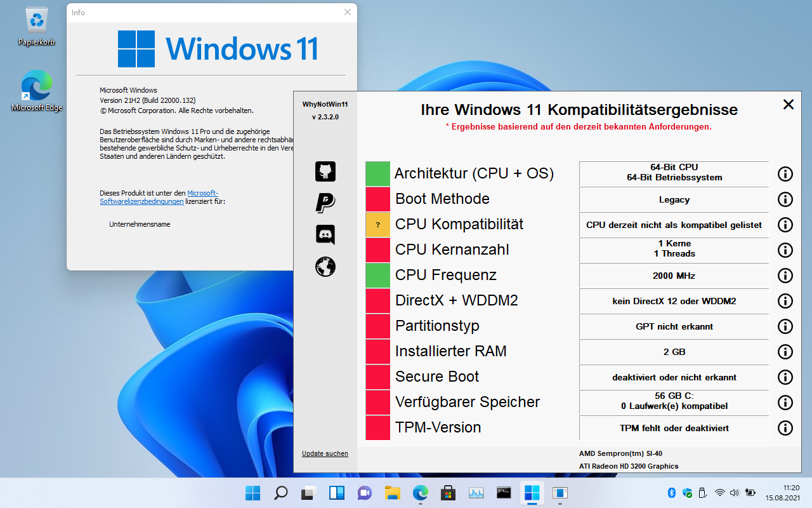812x508 pixels.
Task: Show info for Boot Methode row
Action: coord(785,199)
